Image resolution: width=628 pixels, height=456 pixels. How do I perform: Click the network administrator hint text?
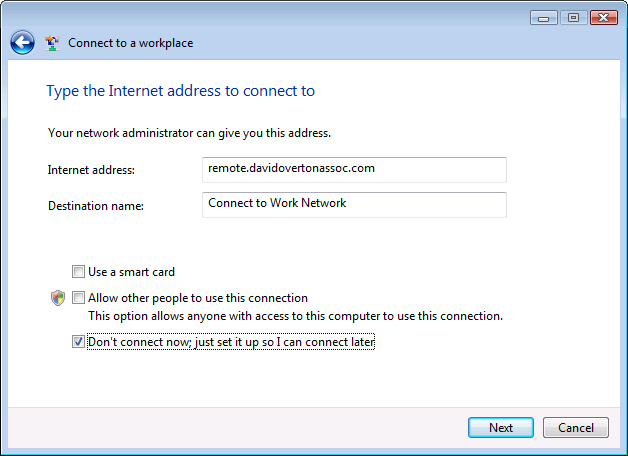click(189, 133)
